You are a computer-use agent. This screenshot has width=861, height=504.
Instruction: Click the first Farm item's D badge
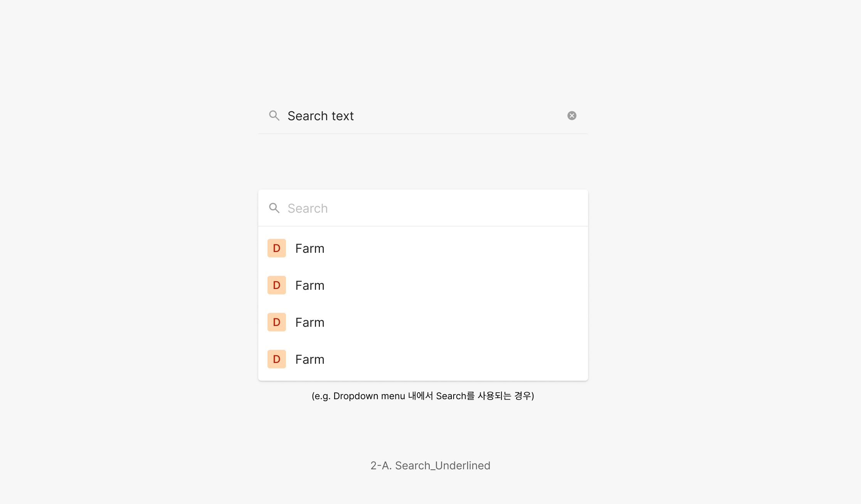pos(277,248)
